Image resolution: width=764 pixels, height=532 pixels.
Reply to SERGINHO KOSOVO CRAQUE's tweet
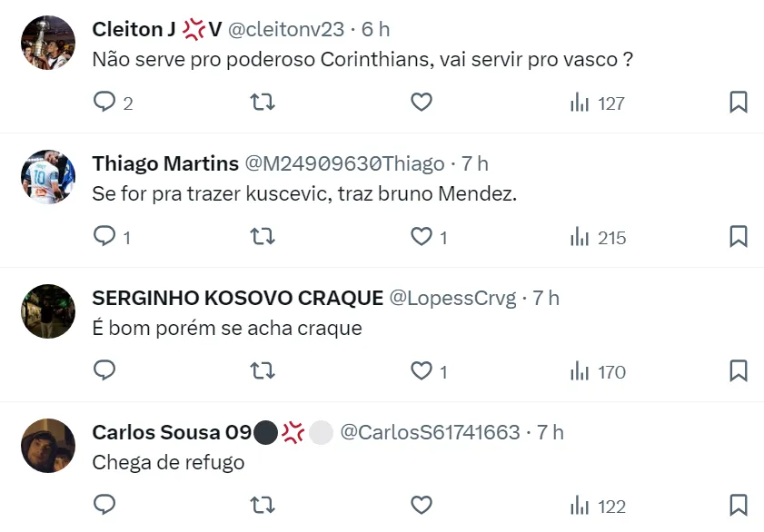click(x=105, y=371)
